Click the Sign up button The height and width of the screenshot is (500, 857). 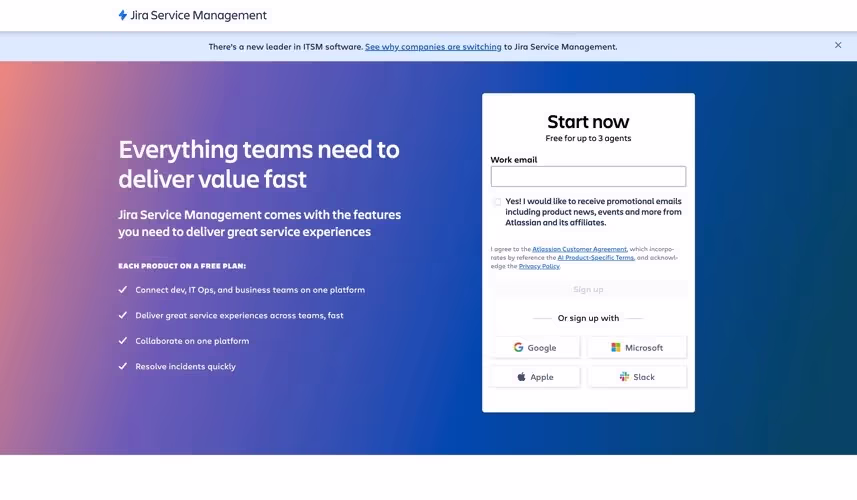pyautogui.click(x=588, y=289)
